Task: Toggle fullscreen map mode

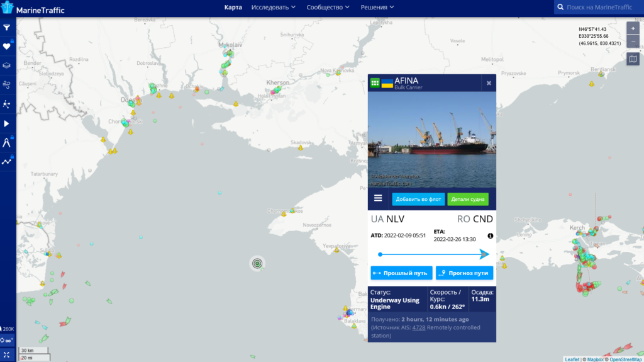Action: point(7,354)
